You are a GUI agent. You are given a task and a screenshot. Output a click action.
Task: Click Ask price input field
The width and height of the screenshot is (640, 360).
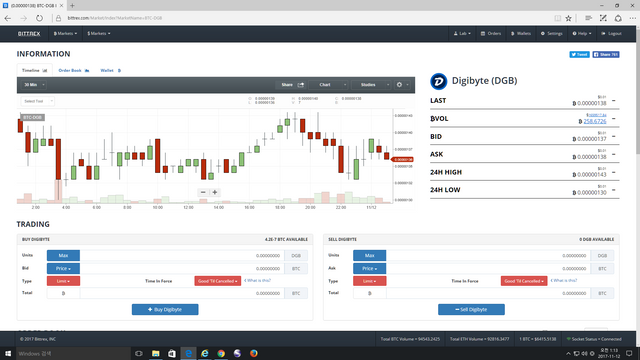[x=488, y=269]
